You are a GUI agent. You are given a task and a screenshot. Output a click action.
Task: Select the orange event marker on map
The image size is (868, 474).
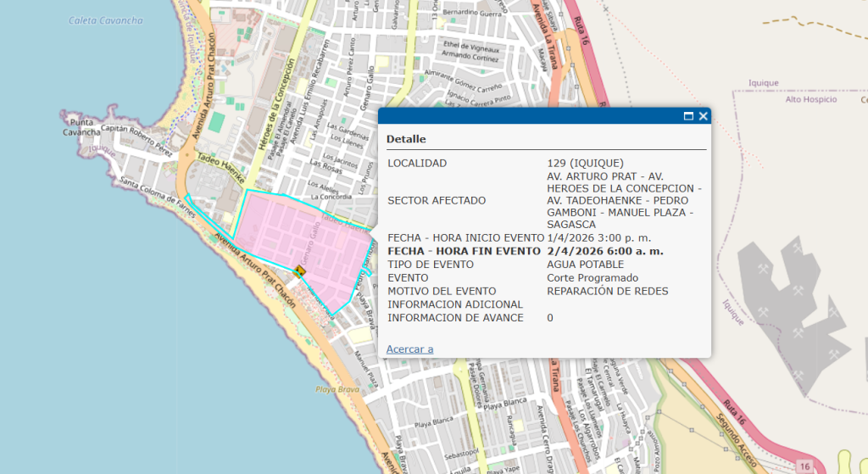299,271
